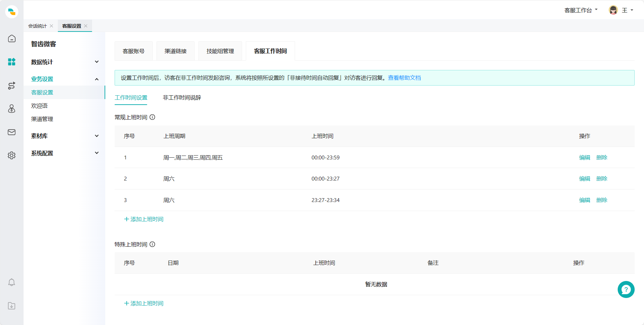This screenshot has height=325, width=644.
Task: Open the notification bell icon
Action: 12,282
